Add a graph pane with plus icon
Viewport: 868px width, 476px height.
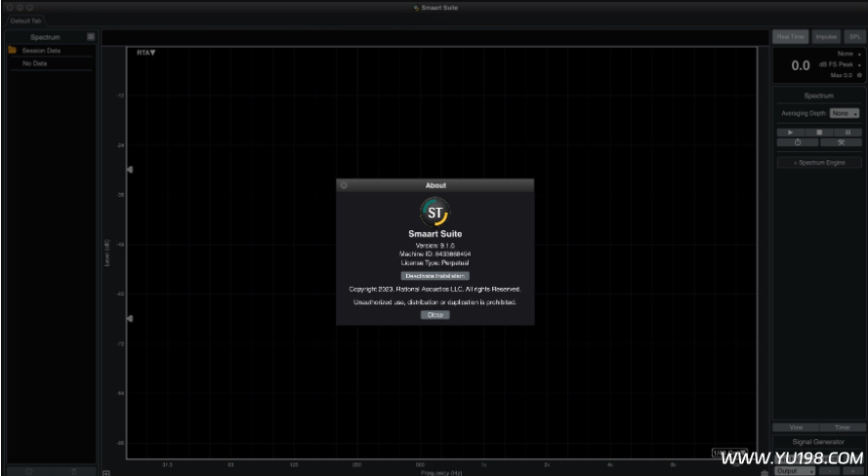(106, 473)
